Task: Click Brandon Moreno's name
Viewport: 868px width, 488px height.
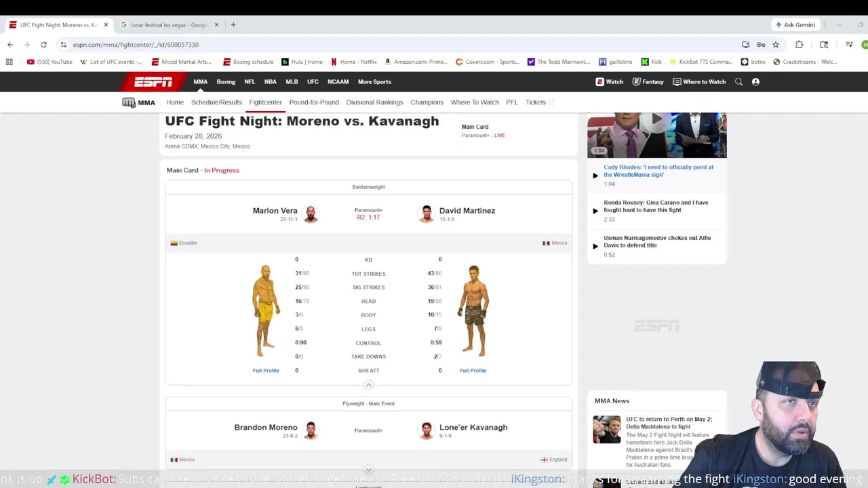Action: point(266,428)
